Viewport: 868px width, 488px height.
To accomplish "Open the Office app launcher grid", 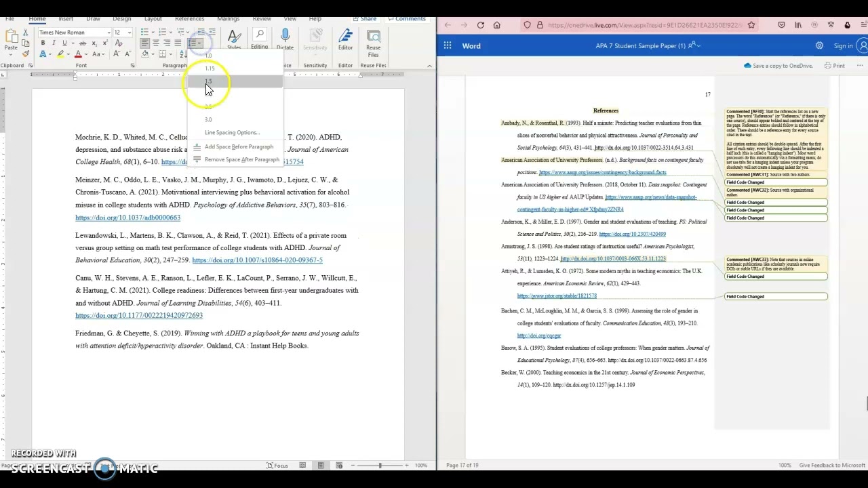I will [x=448, y=45].
